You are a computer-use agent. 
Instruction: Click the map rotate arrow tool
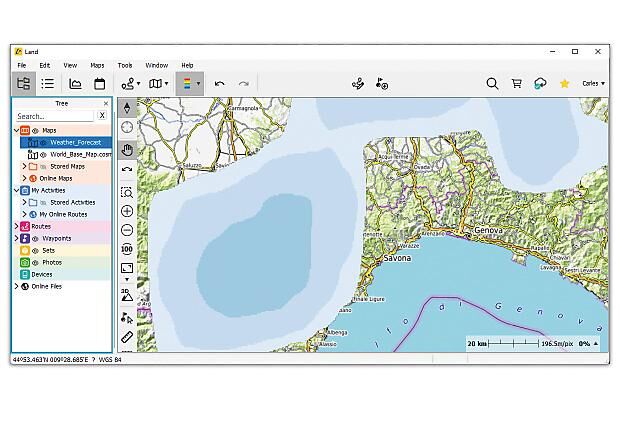(127, 170)
